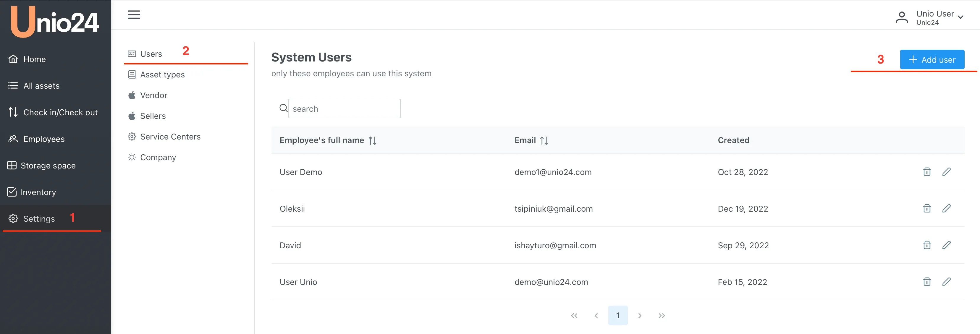Screen dimensions: 980x334
Task: Click the hamburger menu icon
Action: 134,15
